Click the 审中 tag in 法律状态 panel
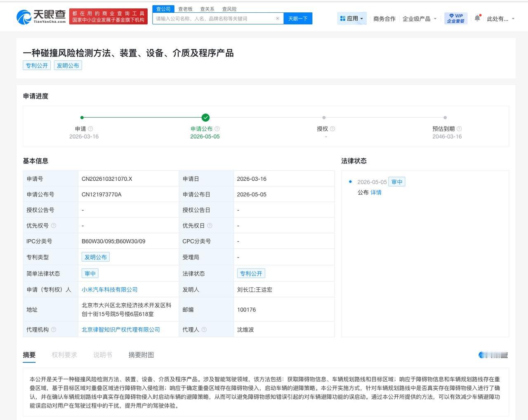The width and height of the screenshot is (528, 420). pyautogui.click(x=397, y=182)
